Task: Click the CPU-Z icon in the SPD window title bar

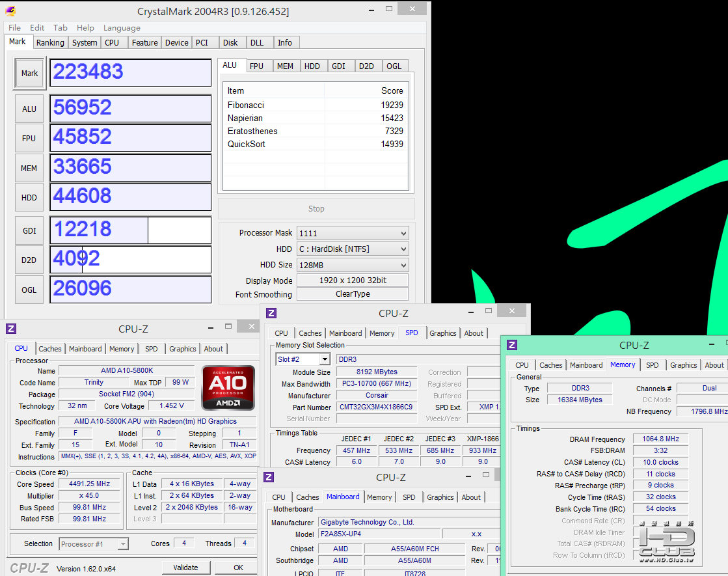Action: click(x=271, y=313)
